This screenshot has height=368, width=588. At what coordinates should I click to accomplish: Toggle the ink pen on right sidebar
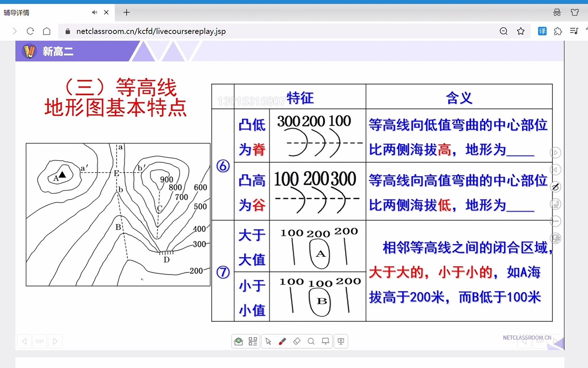(556, 187)
